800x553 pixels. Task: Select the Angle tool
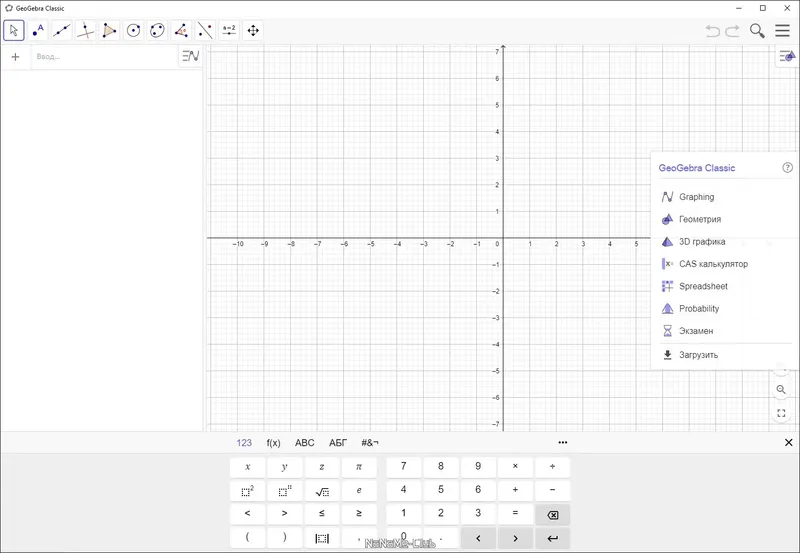tap(181, 31)
